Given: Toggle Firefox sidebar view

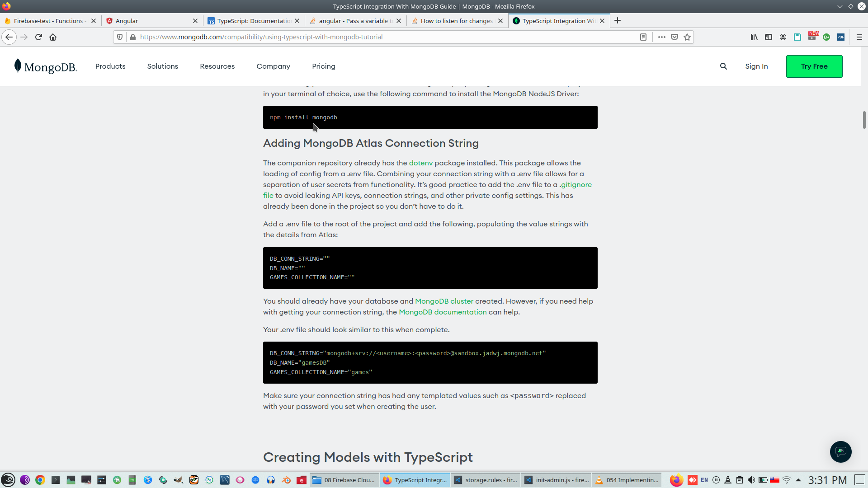Looking at the screenshot, I should pyautogui.click(x=769, y=37).
